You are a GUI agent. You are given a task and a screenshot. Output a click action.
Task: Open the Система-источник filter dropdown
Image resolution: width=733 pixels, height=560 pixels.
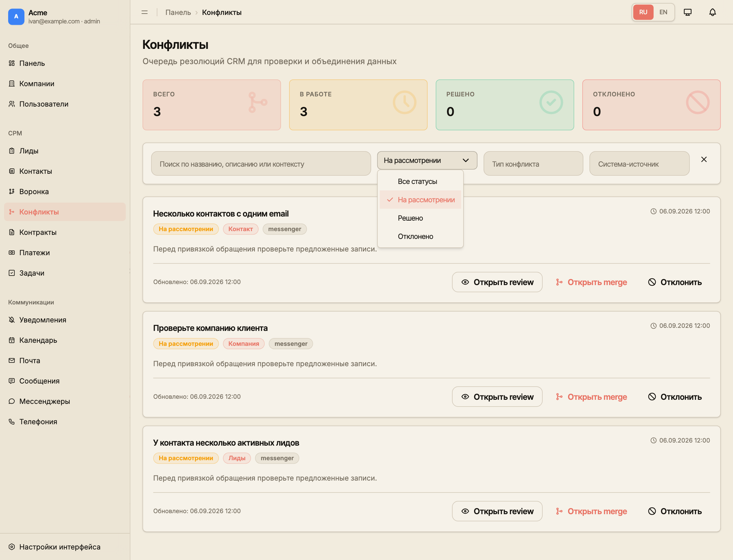(639, 164)
